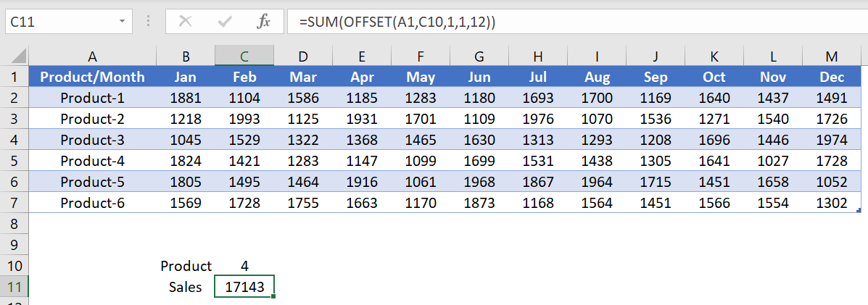The height and width of the screenshot is (305, 868).
Task: Select the cell with value 1873
Action: (x=479, y=203)
